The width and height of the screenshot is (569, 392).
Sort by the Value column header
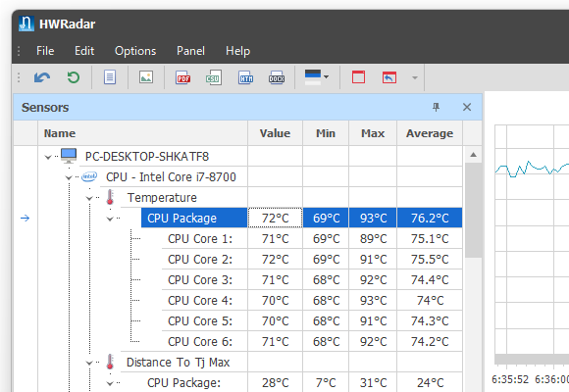pyautogui.click(x=275, y=133)
